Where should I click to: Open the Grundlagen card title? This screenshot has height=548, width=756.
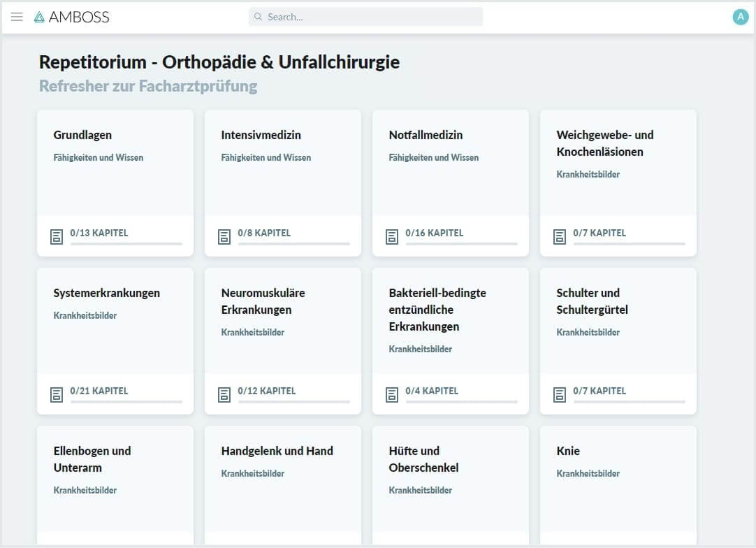pos(82,135)
